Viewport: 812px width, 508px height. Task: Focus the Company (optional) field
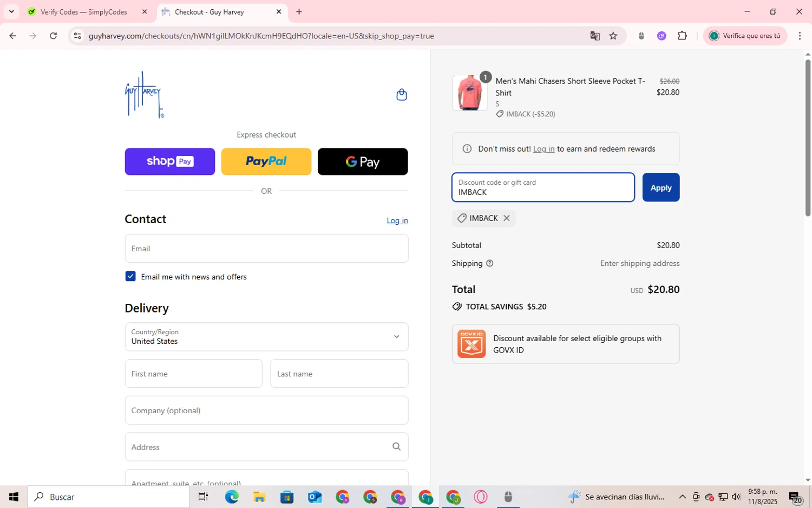click(x=266, y=411)
